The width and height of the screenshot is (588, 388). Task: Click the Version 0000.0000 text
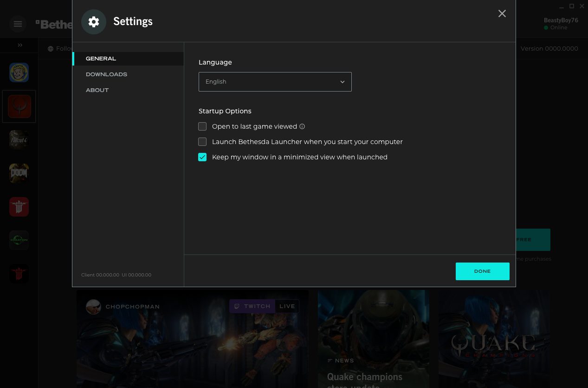click(549, 49)
